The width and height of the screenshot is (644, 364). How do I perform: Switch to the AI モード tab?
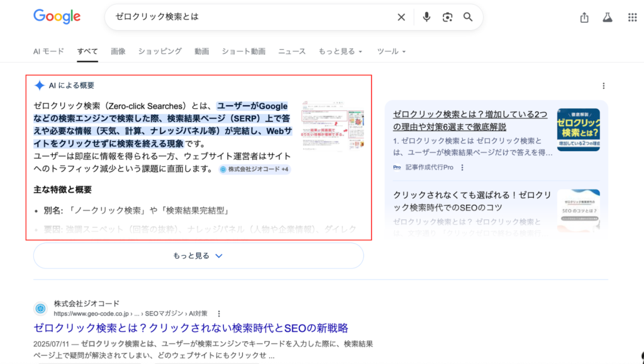(48, 51)
